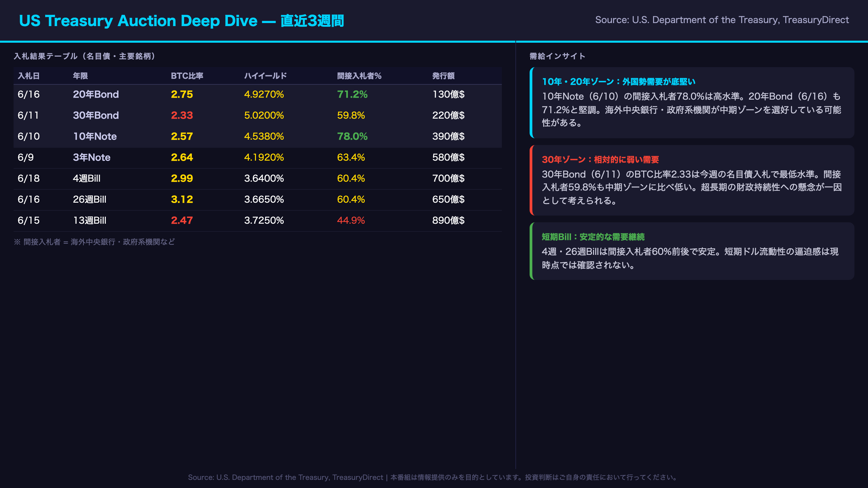The image size is (868, 488).
Task: Click the '580億$' issue amount
Action: tap(448, 157)
